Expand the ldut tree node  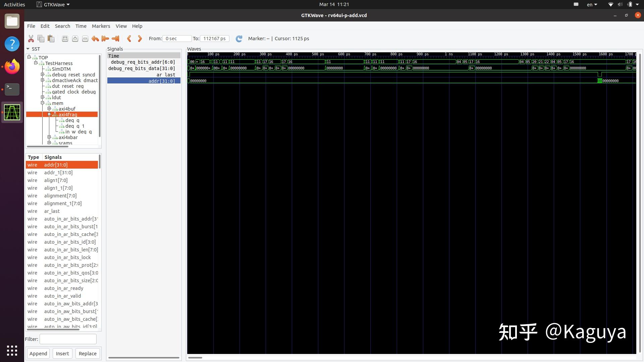[43, 97]
